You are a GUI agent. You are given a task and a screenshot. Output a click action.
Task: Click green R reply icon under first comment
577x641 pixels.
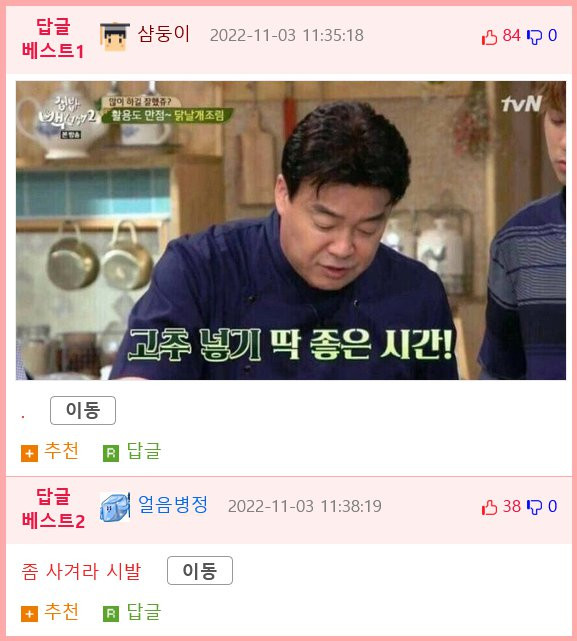pos(111,453)
